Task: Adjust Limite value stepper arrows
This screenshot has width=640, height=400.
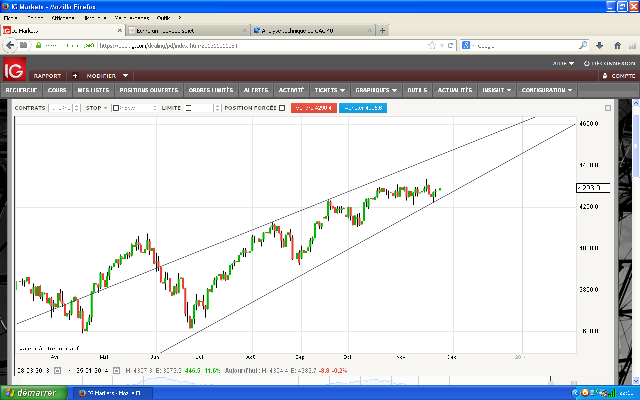Action: pyautogui.click(x=217, y=108)
